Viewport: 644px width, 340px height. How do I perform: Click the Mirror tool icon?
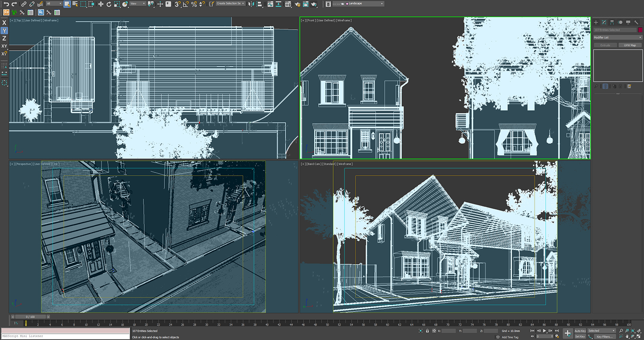tap(251, 4)
